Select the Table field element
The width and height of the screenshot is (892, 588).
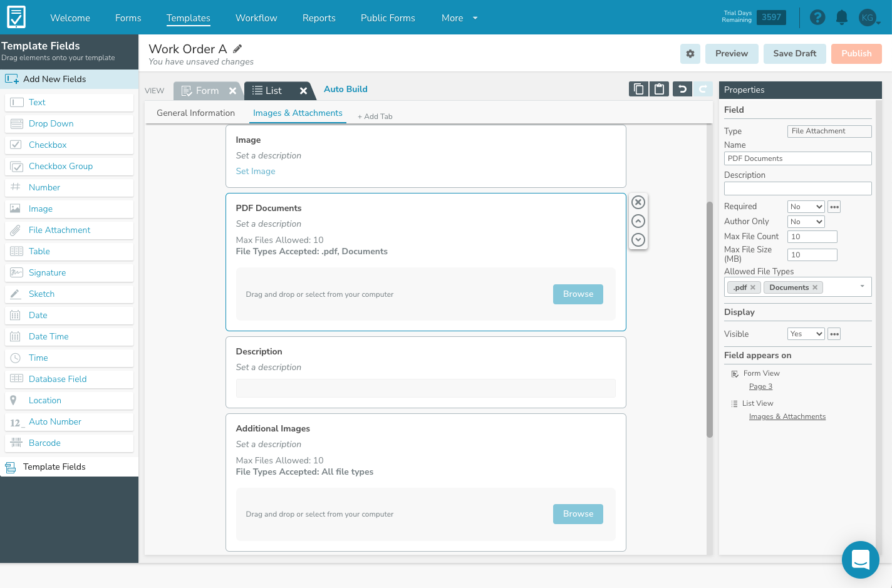[69, 251]
